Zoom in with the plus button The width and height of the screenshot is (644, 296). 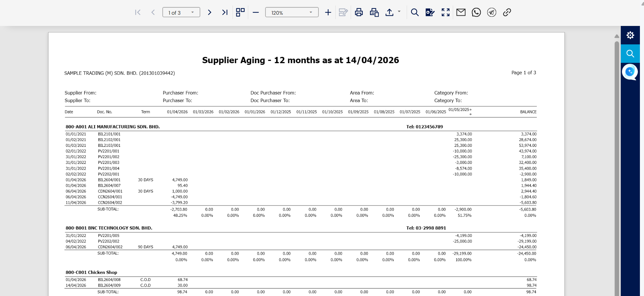coord(328,13)
